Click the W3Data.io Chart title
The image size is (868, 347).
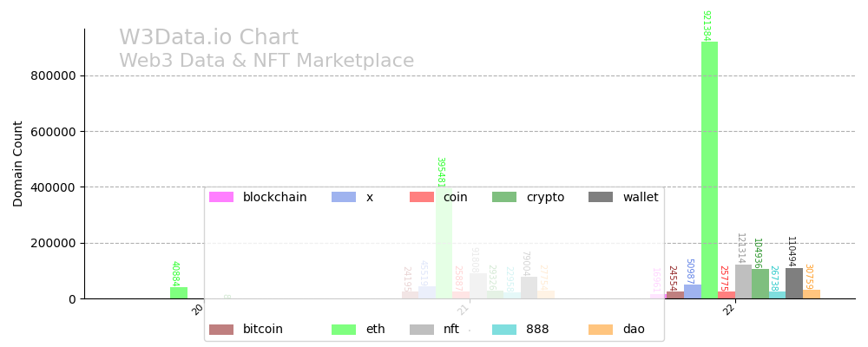pos(208,38)
